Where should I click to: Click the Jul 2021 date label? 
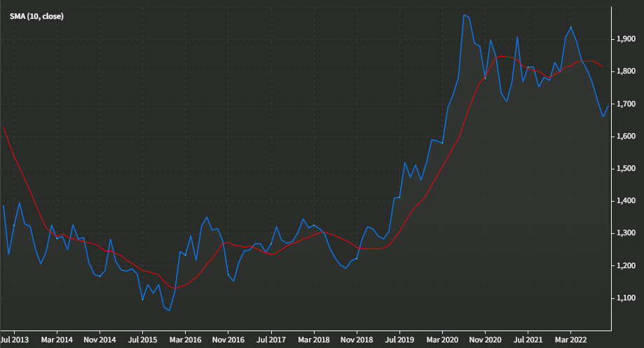528,340
